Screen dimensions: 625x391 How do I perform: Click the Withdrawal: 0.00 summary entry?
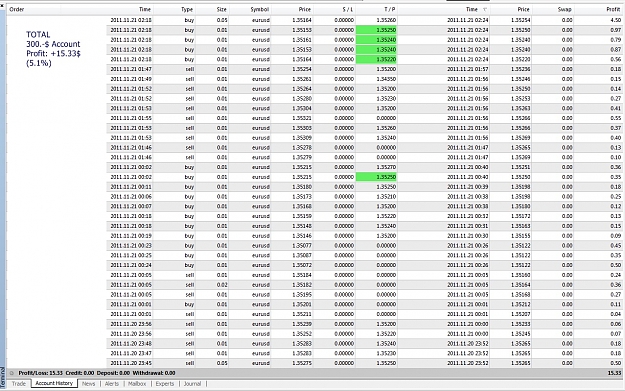[x=154, y=373]
